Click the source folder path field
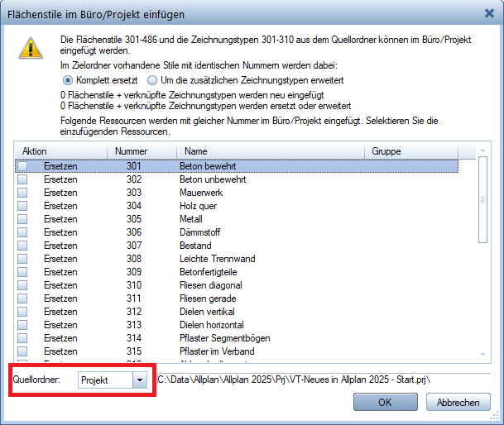504x425 pixels. [x=324, y=380]
